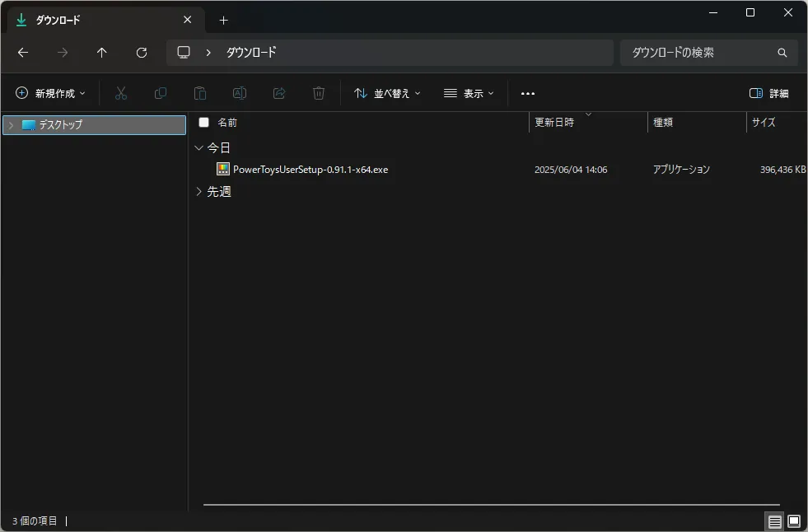Collapse the 今日 group

(x=198, y=147)
